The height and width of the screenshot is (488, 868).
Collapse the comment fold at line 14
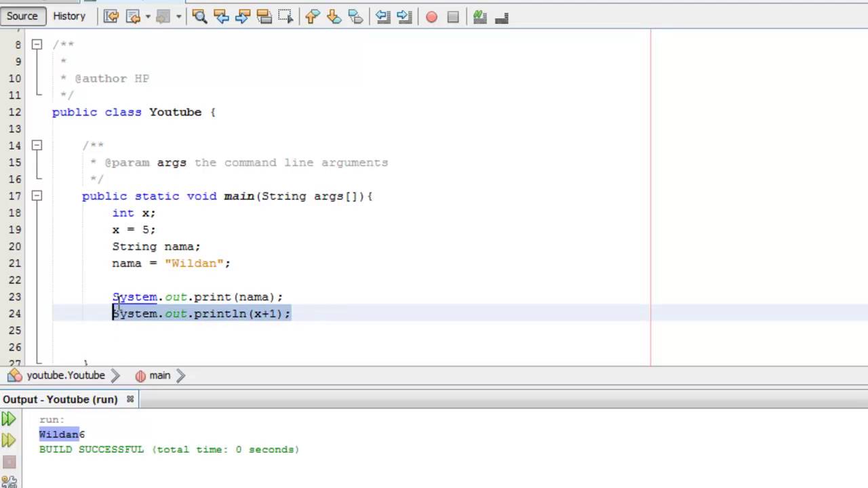click(x=37, y=145)
